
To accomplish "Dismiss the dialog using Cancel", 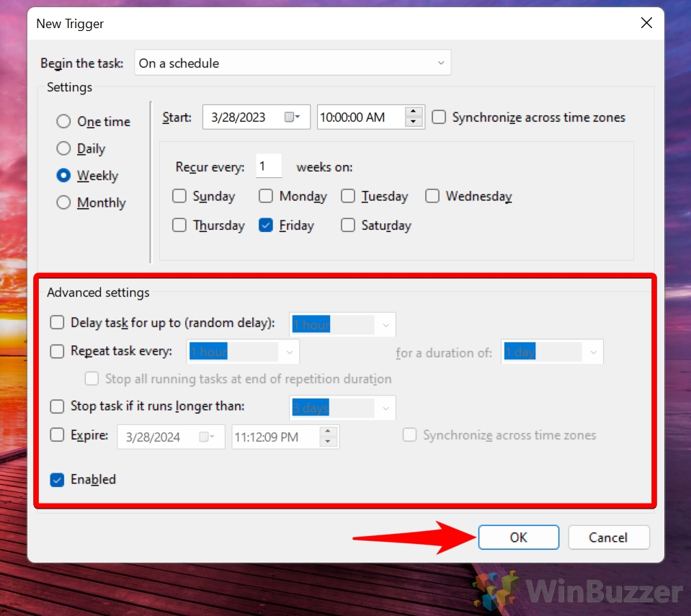I will pos(608,537).
